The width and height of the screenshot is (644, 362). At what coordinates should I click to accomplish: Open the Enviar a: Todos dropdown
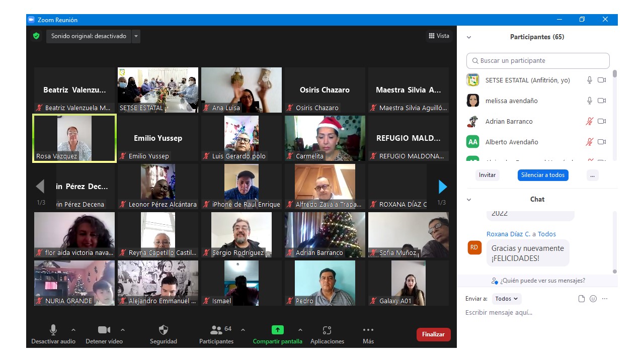coord(507,299)
